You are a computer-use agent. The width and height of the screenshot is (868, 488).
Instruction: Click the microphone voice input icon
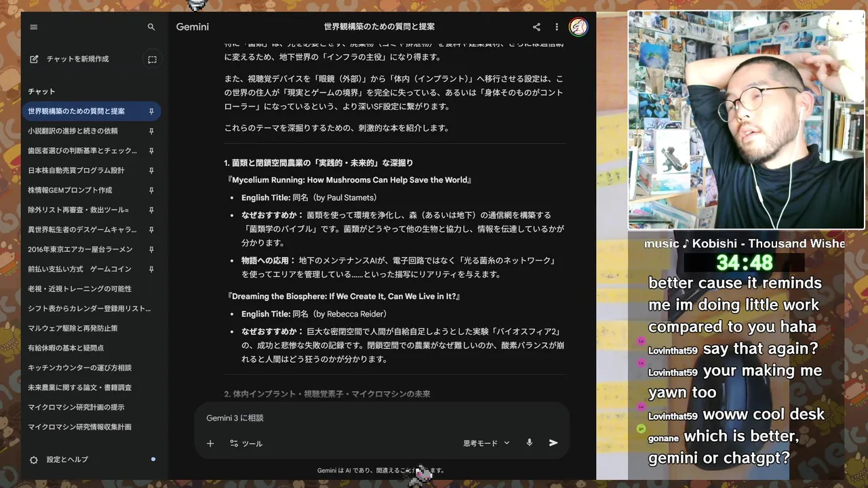(530, 443)
